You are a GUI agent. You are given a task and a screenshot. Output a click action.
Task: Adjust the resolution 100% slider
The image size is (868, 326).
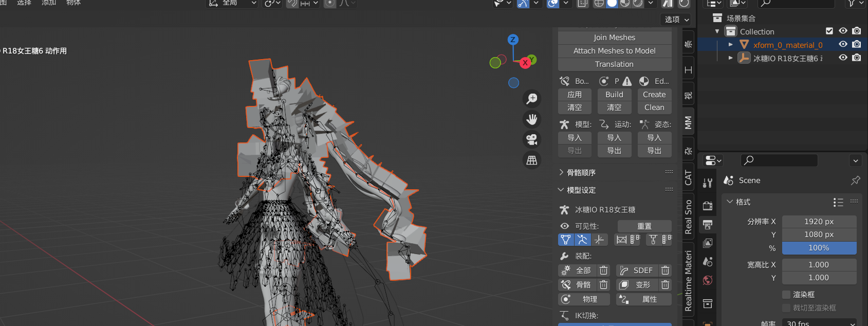click(x=819, y=248)
